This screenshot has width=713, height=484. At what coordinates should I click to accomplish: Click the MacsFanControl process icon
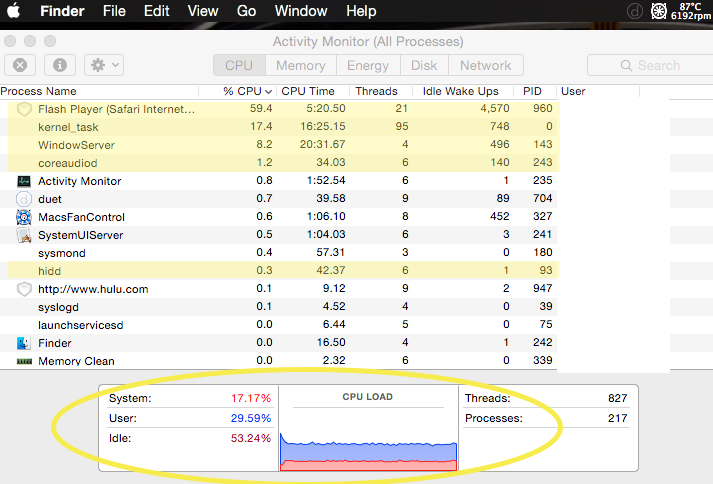click(x=24, y=217)
